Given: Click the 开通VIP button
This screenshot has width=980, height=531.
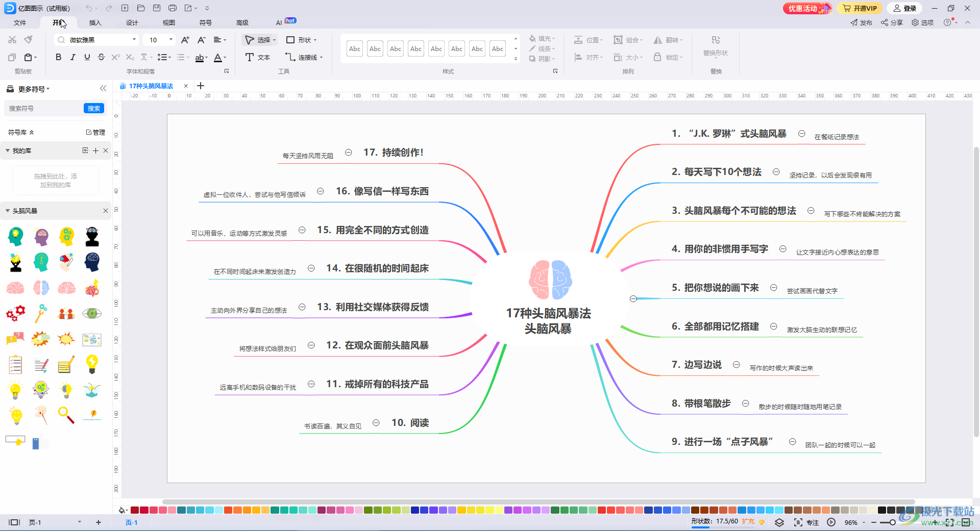Looking at the screenshot, I should pyautogui.click(x=861, y=8).
